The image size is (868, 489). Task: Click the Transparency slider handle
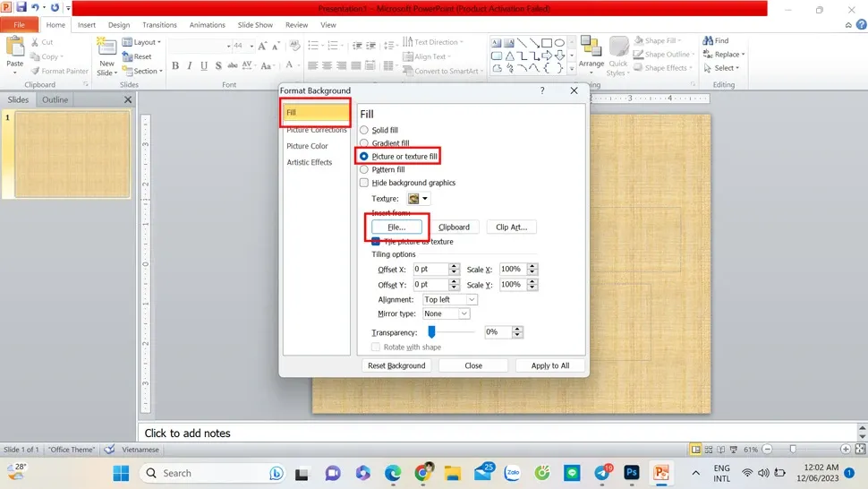(432, 331)
